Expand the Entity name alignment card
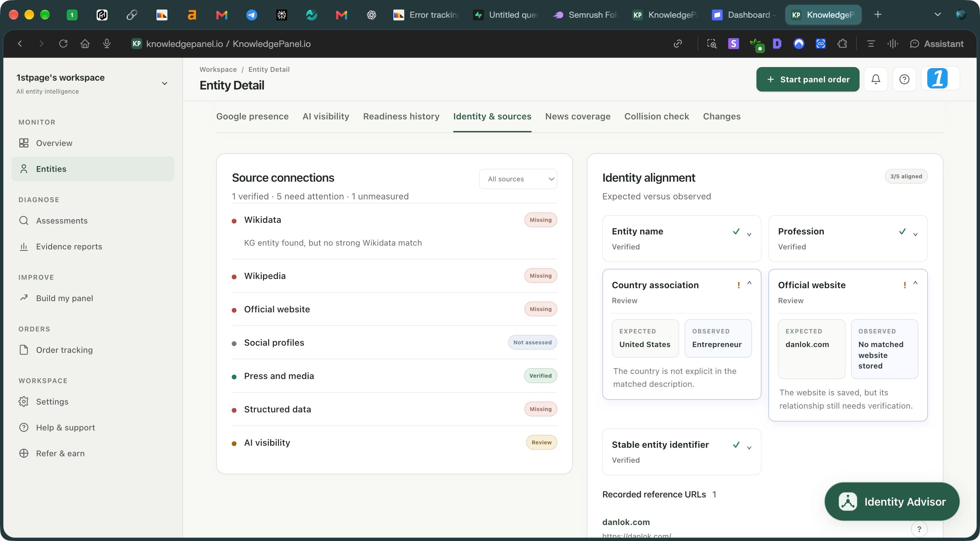Screen dimensions: 980x541 (749, 234)
